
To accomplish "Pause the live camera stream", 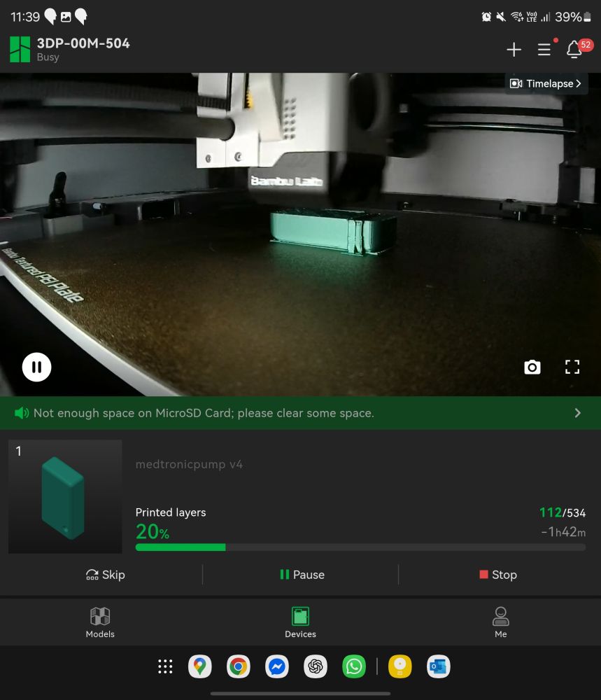I will tap(36, 367).
